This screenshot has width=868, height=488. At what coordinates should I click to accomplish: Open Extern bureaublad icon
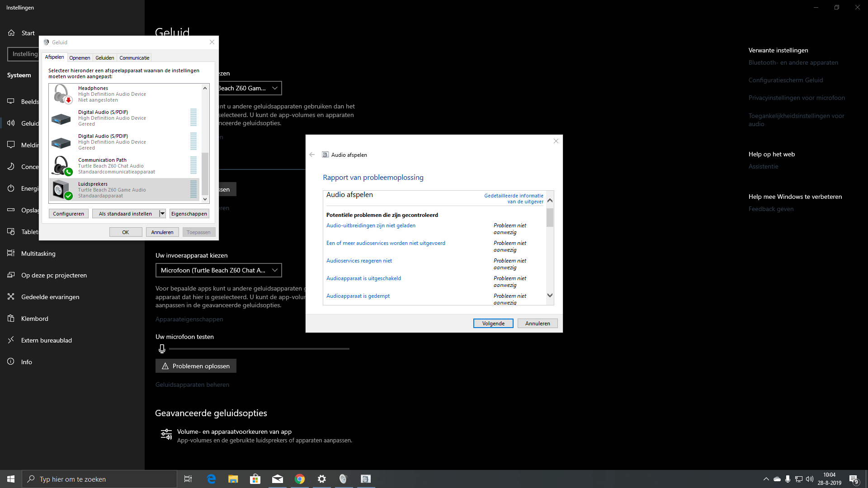point(11,340)
